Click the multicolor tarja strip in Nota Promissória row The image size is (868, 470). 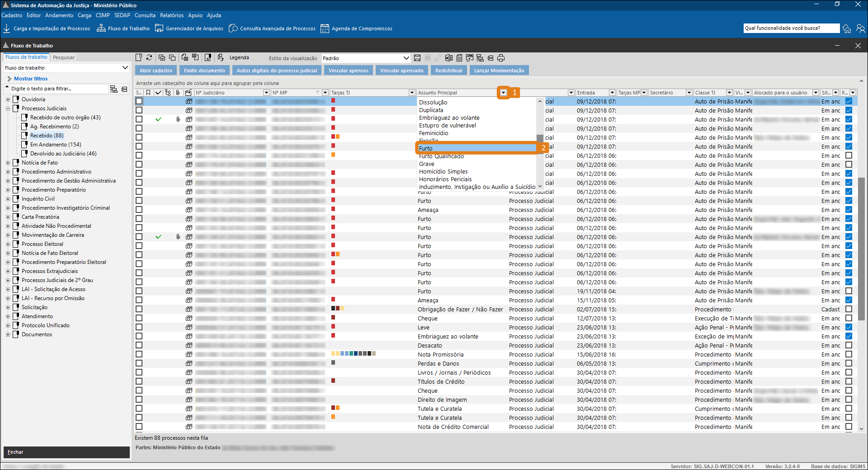[x=354, y=353]
